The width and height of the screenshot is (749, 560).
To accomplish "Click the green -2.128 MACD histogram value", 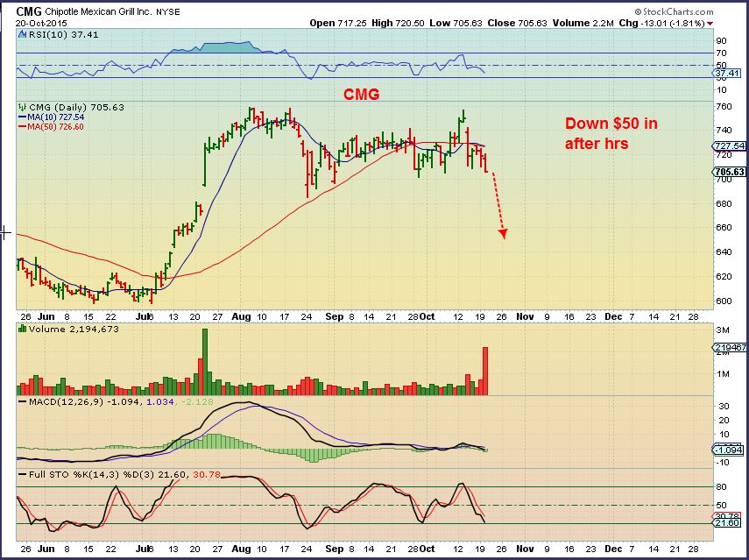I will 197,402.
